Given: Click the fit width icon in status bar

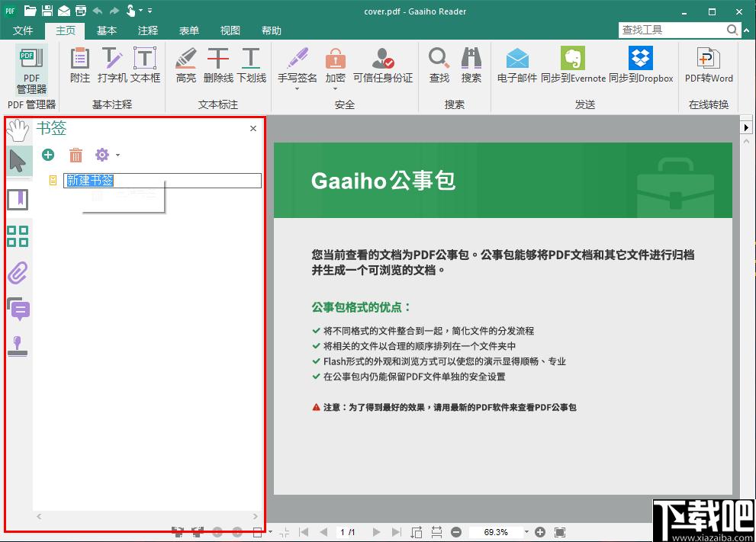Looking at the screenshot, I should [436, 532].
